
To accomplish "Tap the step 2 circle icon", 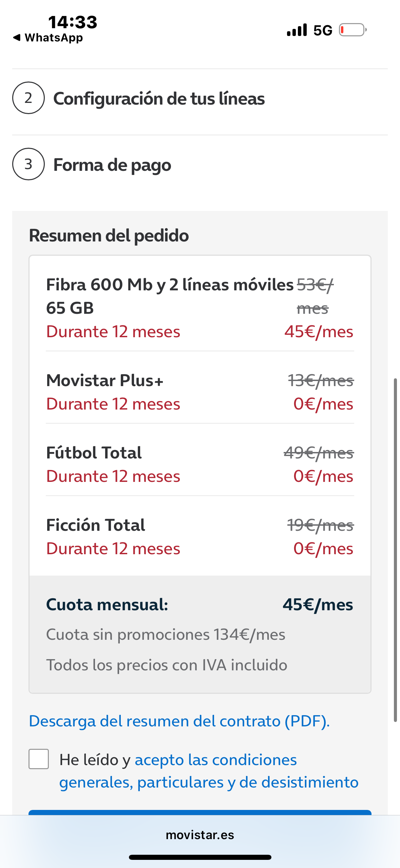I will 28,98.
